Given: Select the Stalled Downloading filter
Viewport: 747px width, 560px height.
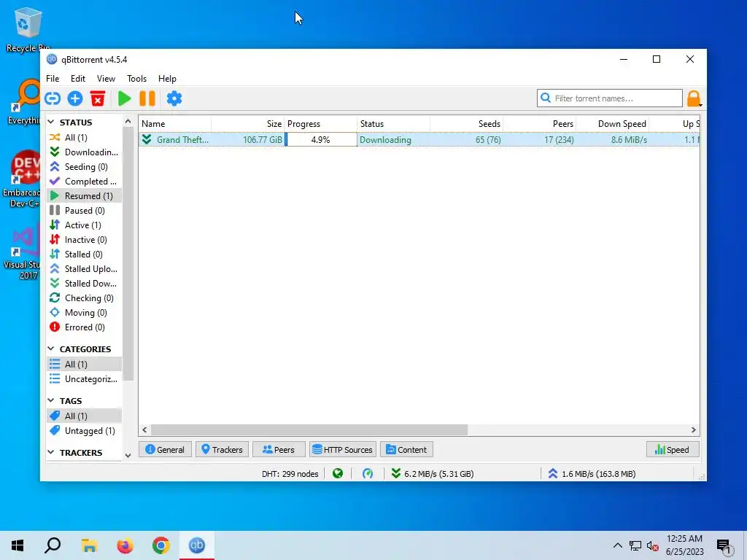Looking at the screenshot, I should (84, 284).
